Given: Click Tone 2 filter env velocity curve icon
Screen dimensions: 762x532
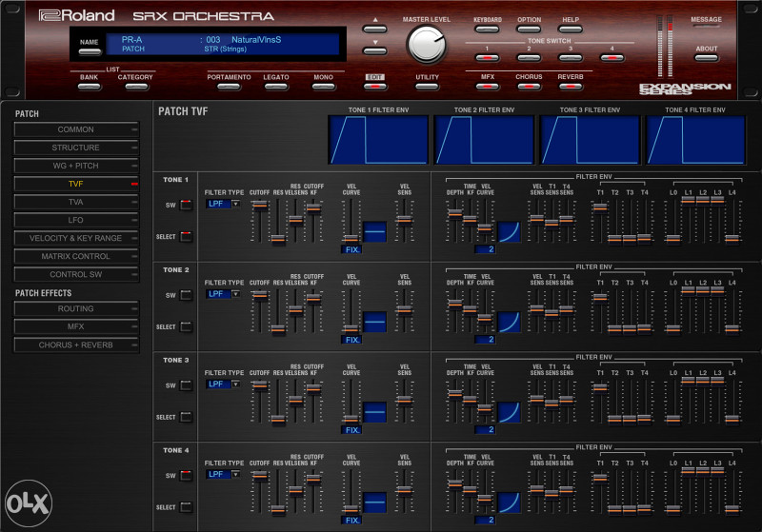Looking at the screenshot, I should point(509,322).
